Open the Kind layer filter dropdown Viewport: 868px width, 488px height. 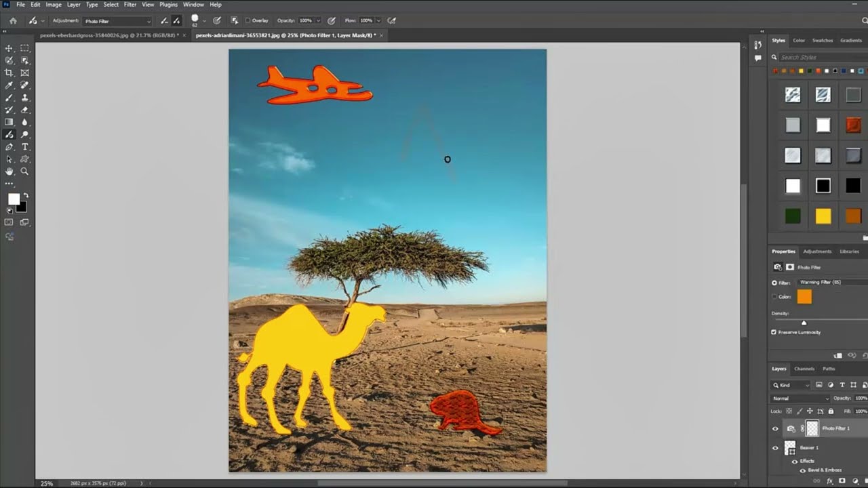(791, 385)
